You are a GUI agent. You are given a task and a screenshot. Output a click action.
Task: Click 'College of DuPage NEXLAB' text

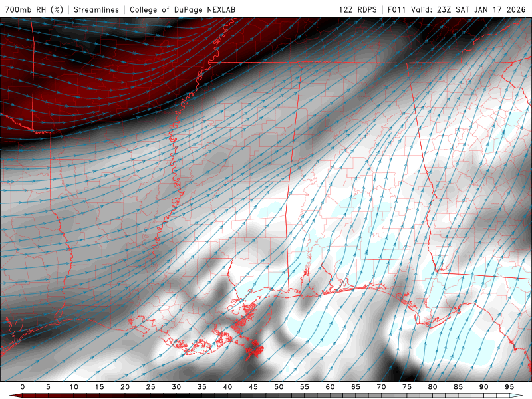[x=182, y=9]
